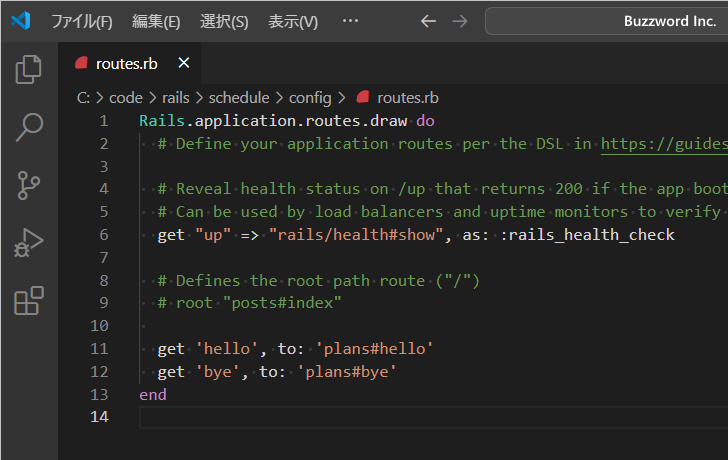Go forward with the right arrow
The height and width of the screenshot is (460, 728).
coord(460,21)
